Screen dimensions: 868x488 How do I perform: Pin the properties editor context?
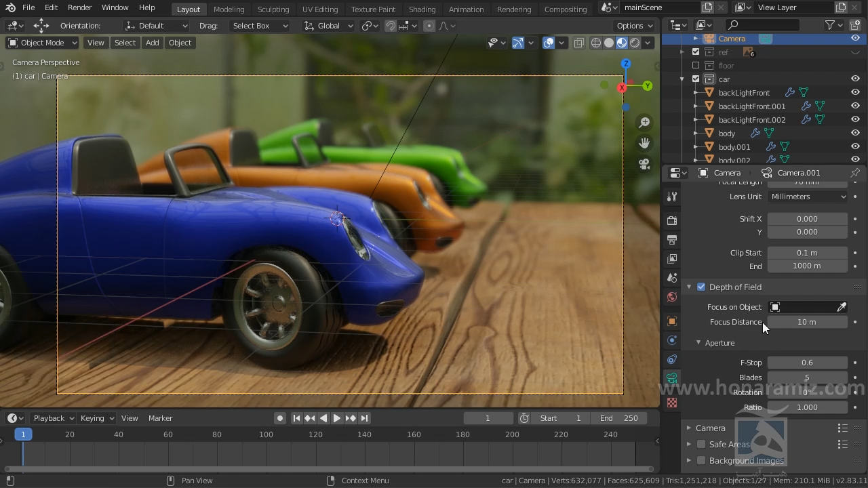855,173
